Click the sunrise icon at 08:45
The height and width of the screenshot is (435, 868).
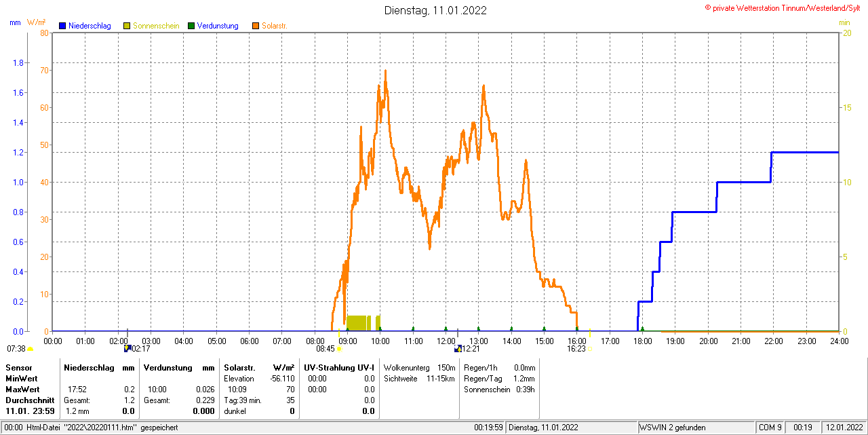[339, 349]
